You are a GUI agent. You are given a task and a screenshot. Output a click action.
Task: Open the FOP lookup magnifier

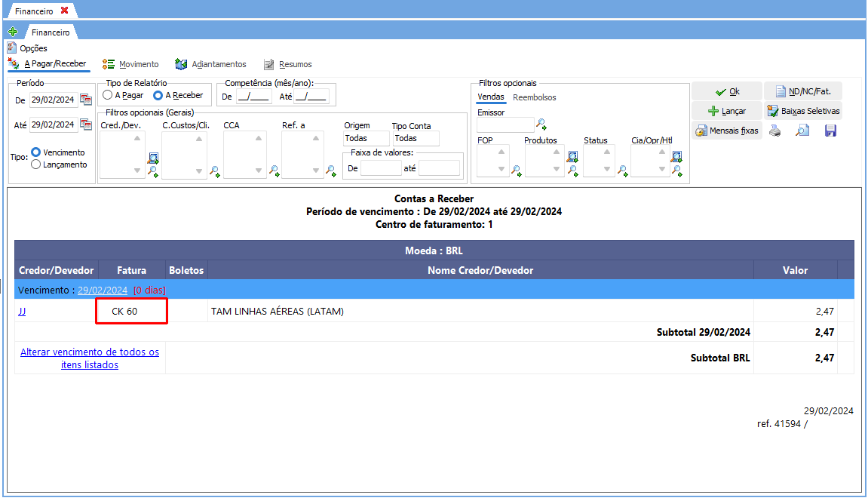517,171
